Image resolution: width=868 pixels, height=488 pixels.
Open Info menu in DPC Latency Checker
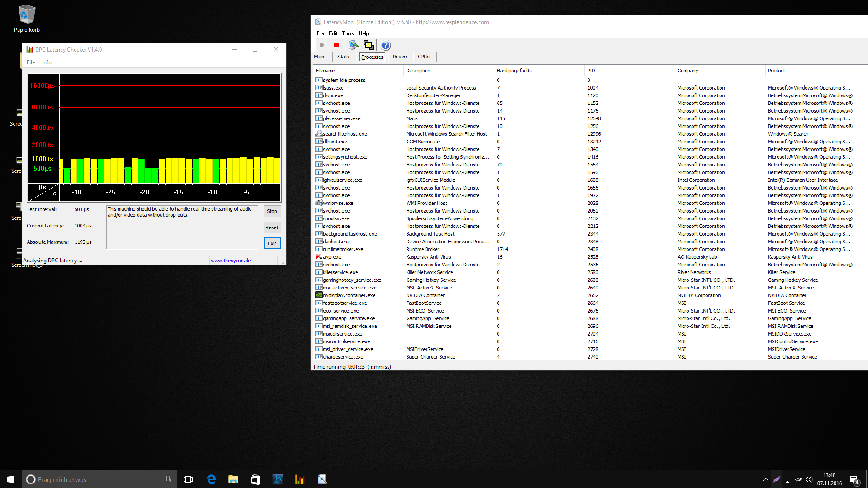click(x=47, y=62)
